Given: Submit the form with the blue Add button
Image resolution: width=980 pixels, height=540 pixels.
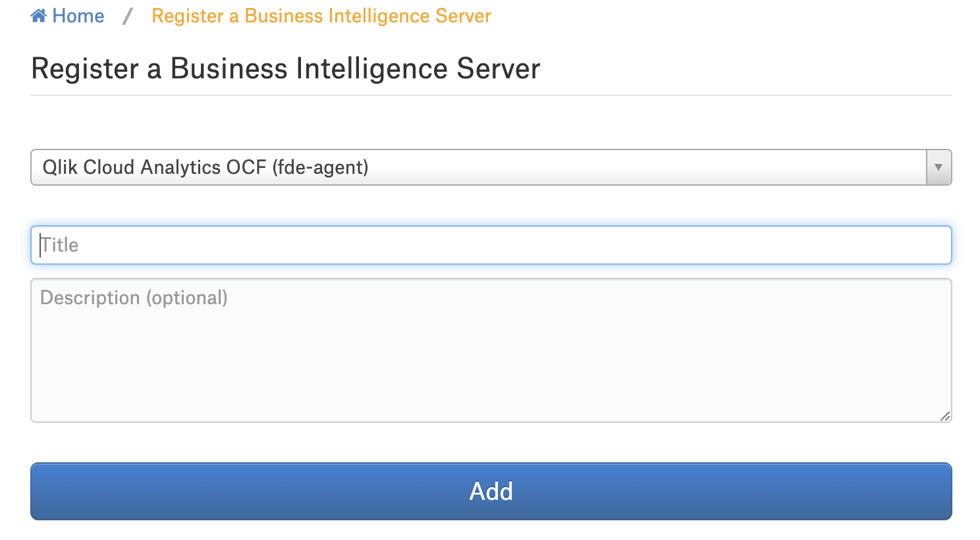Looking at the screenshot, I should click(x=491, y=491).
